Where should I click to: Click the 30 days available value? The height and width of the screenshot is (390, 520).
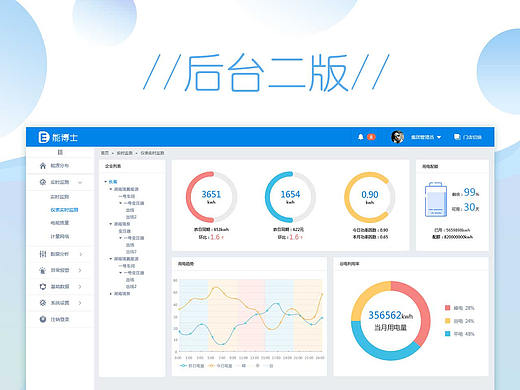(x=471, y=207)
